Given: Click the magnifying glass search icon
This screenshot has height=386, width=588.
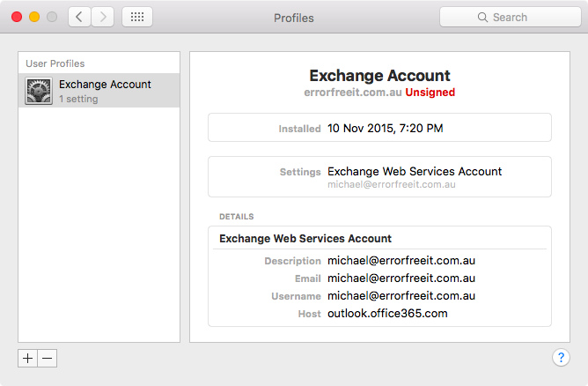Looking at the screenshot, I should pos(482,18).
